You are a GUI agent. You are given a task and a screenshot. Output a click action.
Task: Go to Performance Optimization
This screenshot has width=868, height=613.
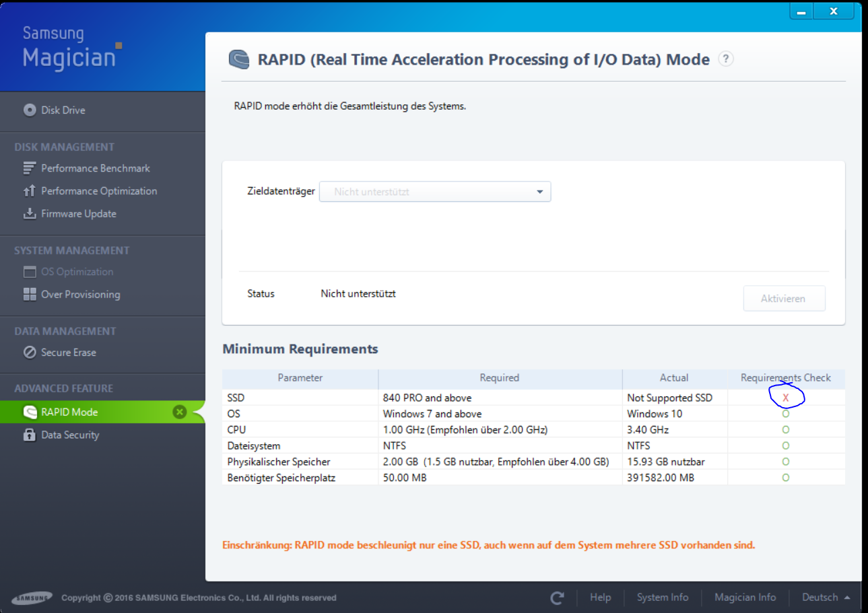coord(99,191)
